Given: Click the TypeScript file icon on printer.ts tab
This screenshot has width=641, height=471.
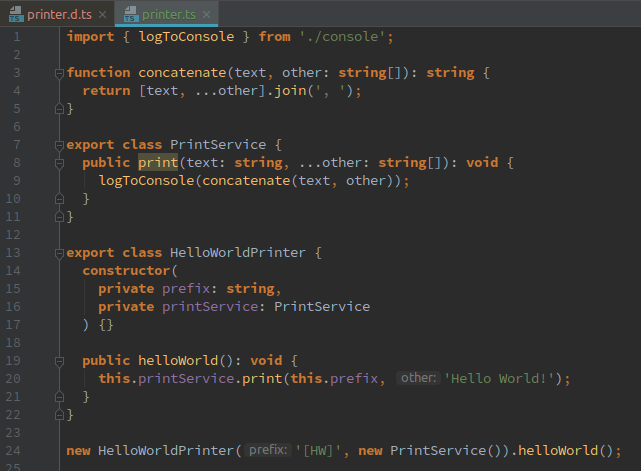Looking at the screenshot, I should coord(130,13).
